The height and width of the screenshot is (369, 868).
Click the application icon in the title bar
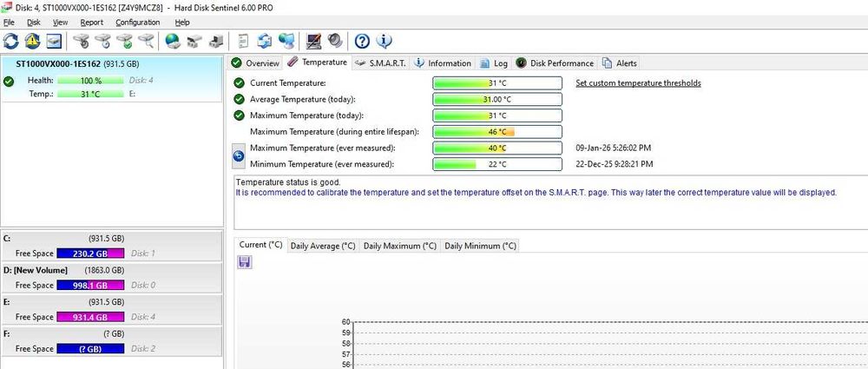coord(7,7)
